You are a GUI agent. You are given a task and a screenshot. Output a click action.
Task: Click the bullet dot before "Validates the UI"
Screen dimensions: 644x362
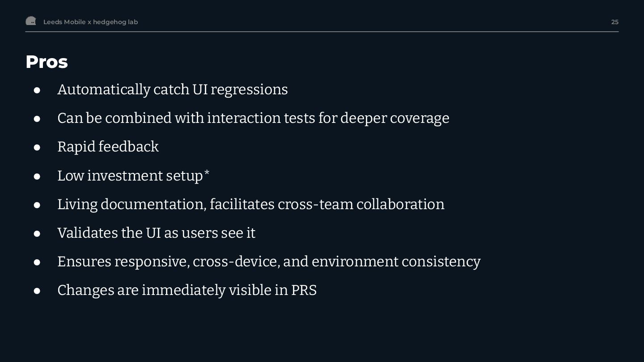[37, 234]
